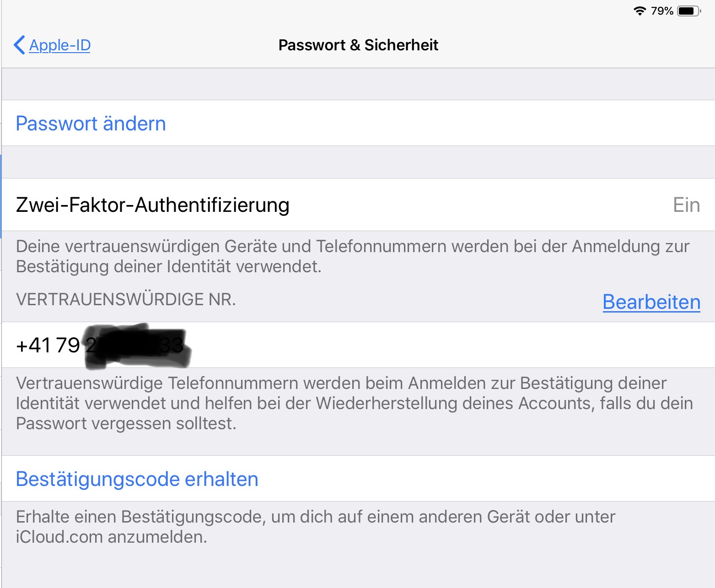Open the Zwei-Faktor-Authentifizierung row
Viewport: 715px width, 588px height.
click(x=152, y=205)
